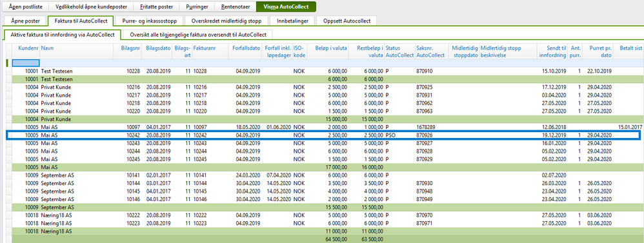Click case number 870963
The width and height of the screenshot is (644, 243).
click(424, 111)
